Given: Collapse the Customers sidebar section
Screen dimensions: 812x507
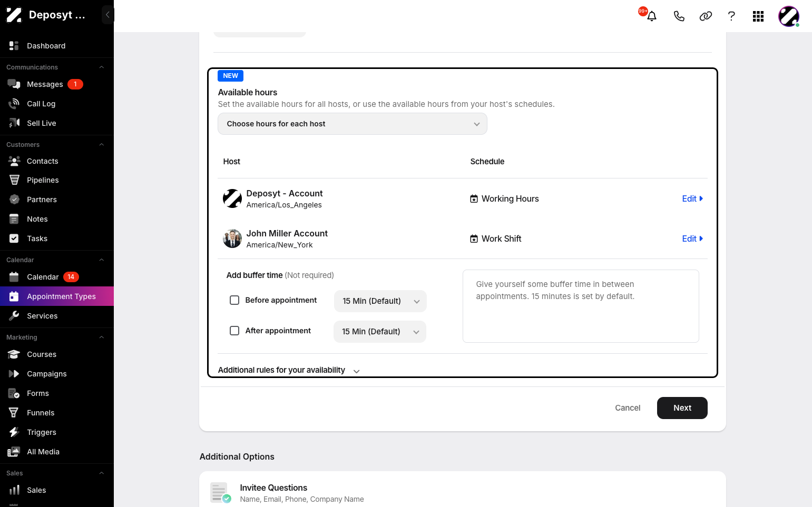Looking at the screenshot, I should click(102, 145).
